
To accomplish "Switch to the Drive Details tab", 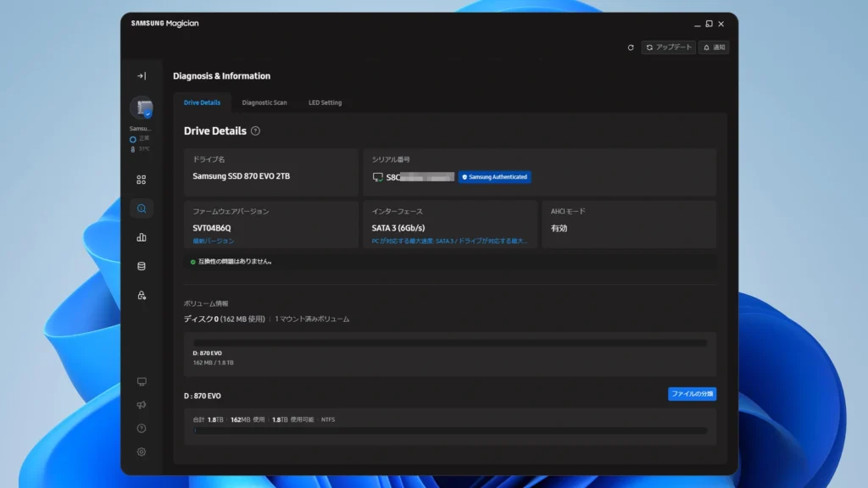I will [x=202, y=103].
